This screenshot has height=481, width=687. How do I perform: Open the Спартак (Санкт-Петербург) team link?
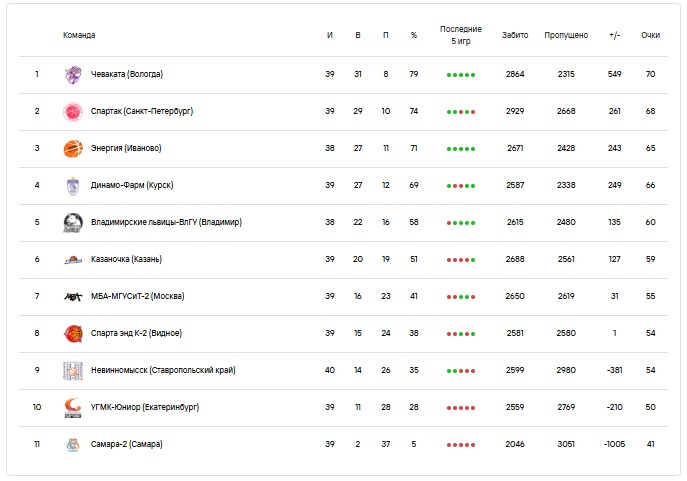point(142,111)
